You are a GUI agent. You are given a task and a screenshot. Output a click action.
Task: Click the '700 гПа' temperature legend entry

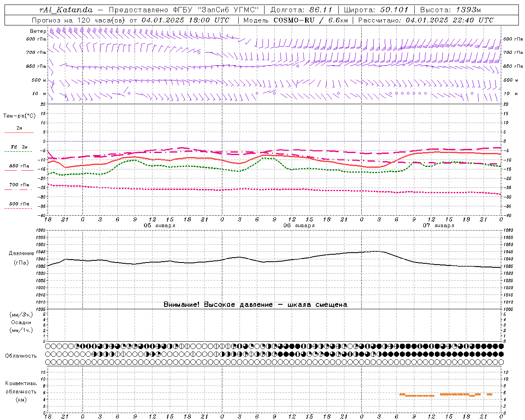tap(19, 185)
